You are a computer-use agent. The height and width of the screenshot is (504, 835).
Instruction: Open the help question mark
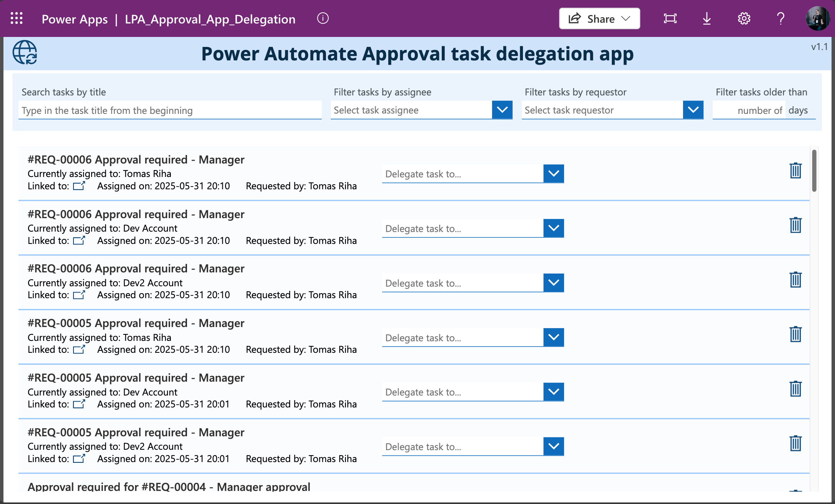(x=780, y=18)
